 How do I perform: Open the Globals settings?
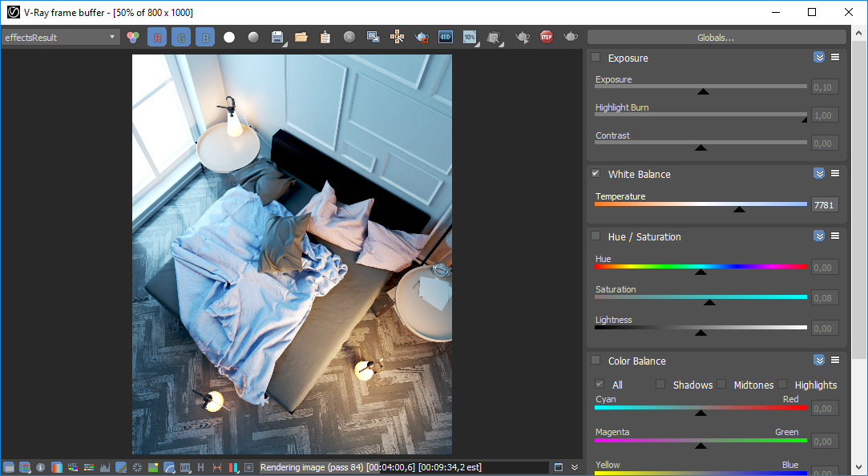[x=717, y=37]
